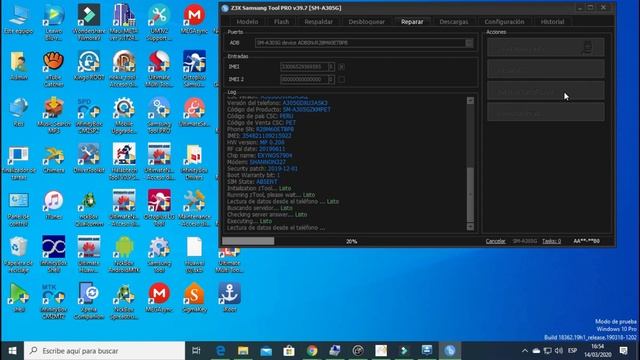Open Papelera de reciclaje icon
The image size is (640, 360).
18,255
